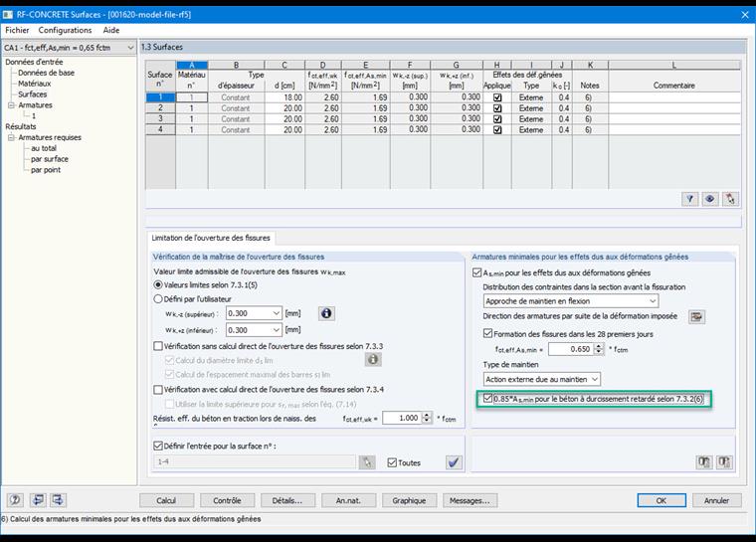
Task: Click the application icon in title bar
Action: 8,15
